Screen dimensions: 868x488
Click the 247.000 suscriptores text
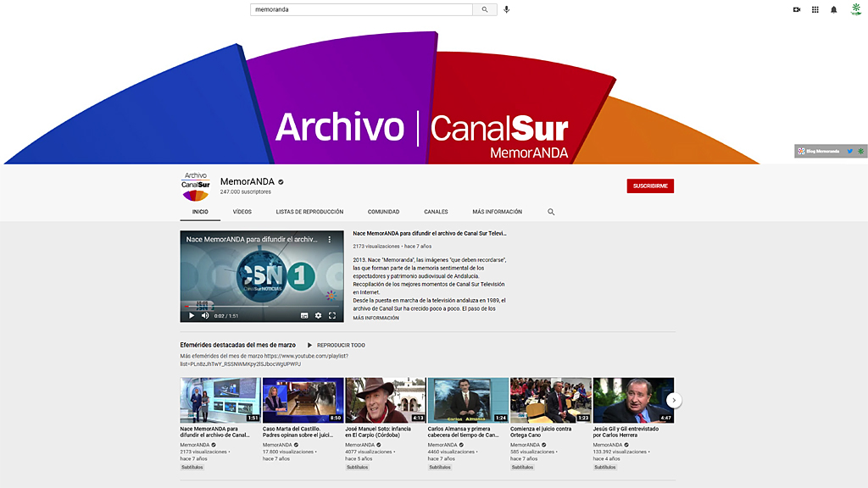[x=246, y=192]
